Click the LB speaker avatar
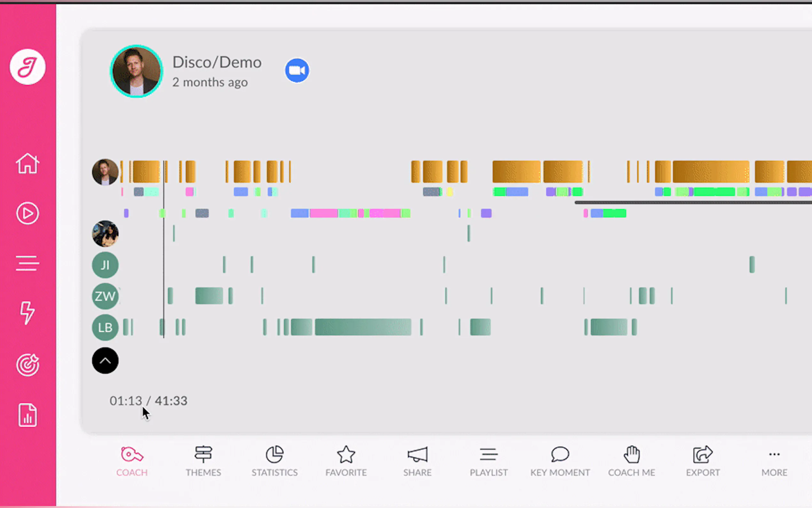812x508 pixels. point(105,328)
